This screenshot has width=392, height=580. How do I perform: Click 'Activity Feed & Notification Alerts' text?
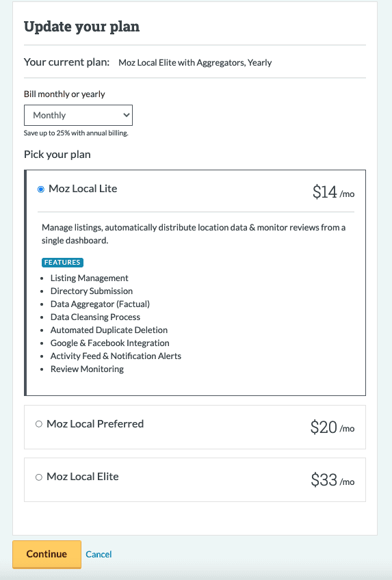pyautogui.click(x=116, y=356)
